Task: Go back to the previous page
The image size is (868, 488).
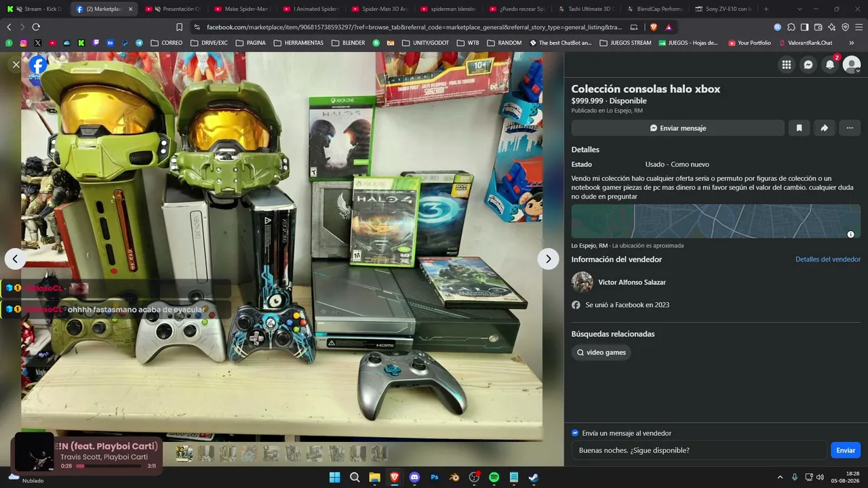Action: pos(9,27)
